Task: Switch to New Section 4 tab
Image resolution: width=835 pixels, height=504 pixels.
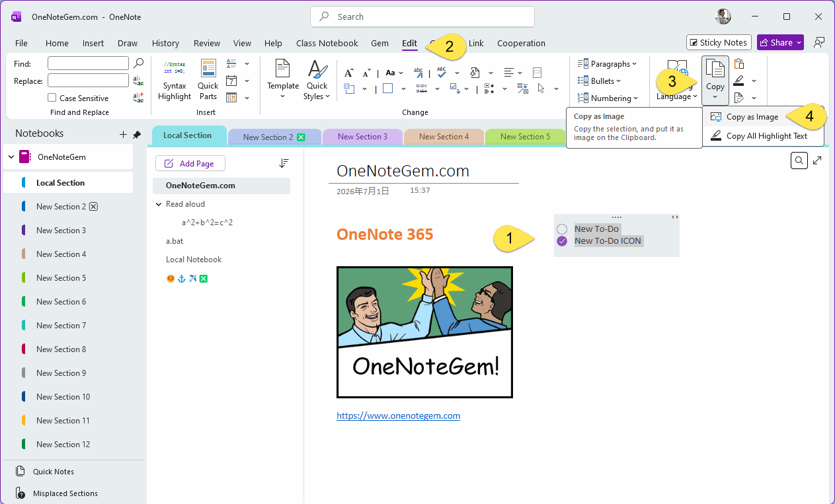Action: 444,137
